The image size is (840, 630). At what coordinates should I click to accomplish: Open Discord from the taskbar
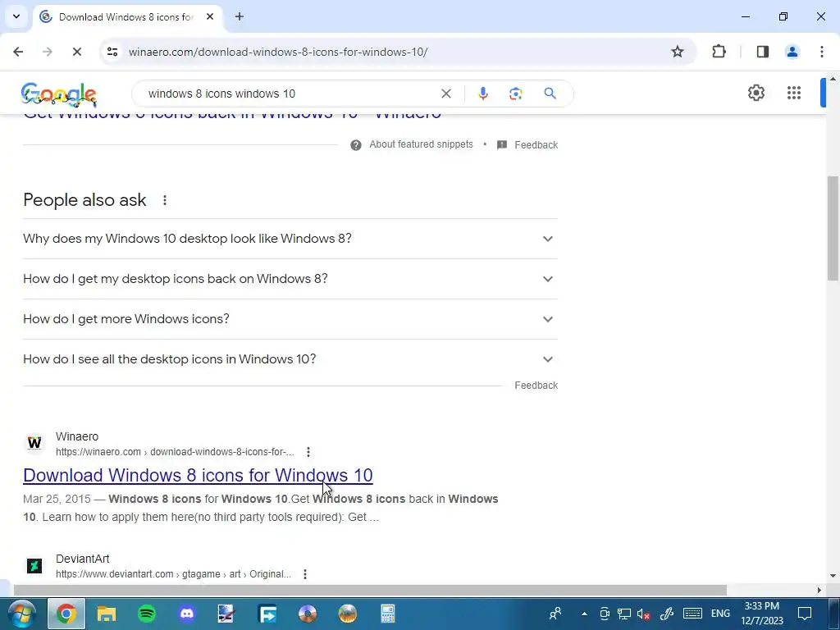tap(187, 614)
